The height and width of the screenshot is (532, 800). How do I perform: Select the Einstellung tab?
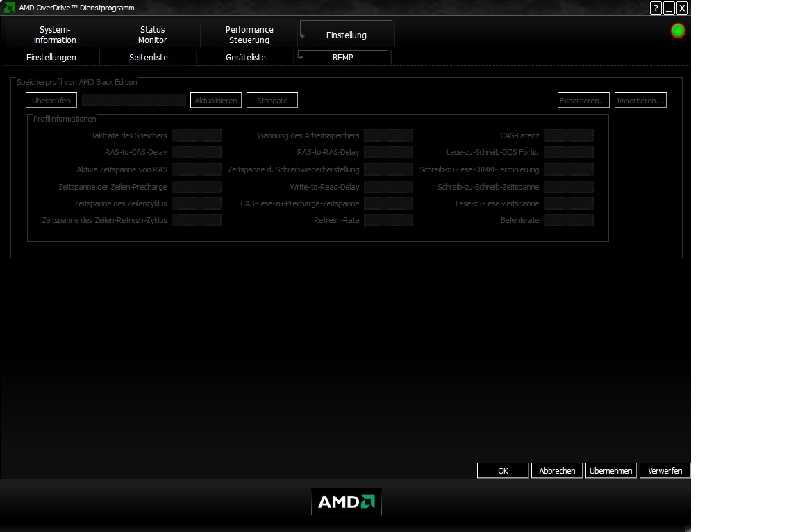coord(347,35)
